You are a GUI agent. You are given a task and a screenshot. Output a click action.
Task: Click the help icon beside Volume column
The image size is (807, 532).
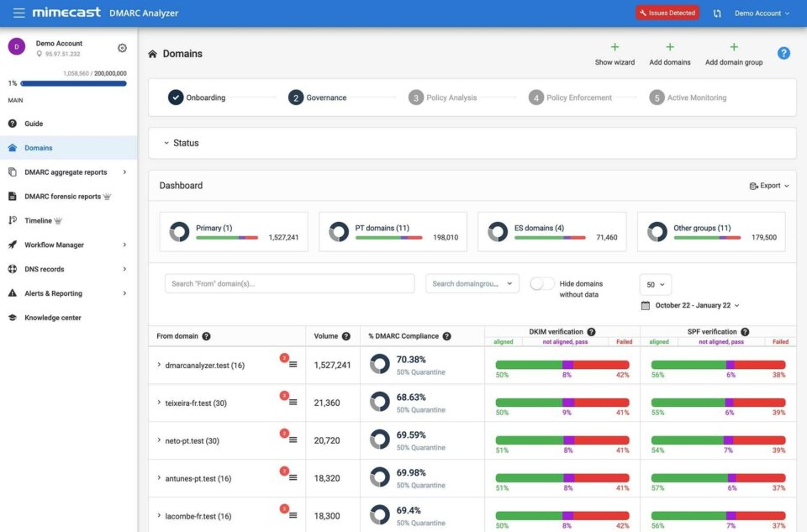click(x=345, y=336)
